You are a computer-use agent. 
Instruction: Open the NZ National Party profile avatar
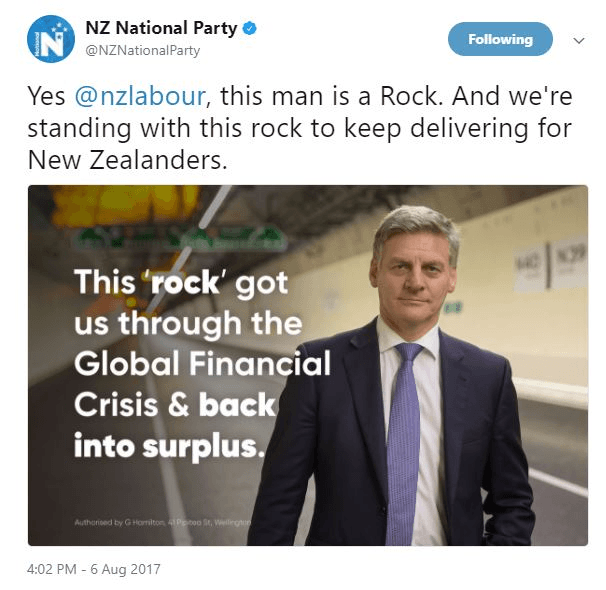[x=51, y=39]
